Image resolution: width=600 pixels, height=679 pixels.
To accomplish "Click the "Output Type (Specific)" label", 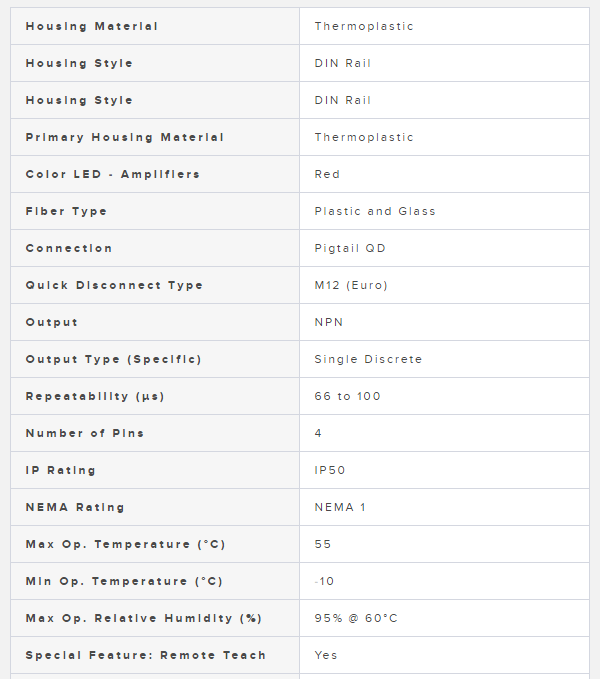I will (113, 359).
